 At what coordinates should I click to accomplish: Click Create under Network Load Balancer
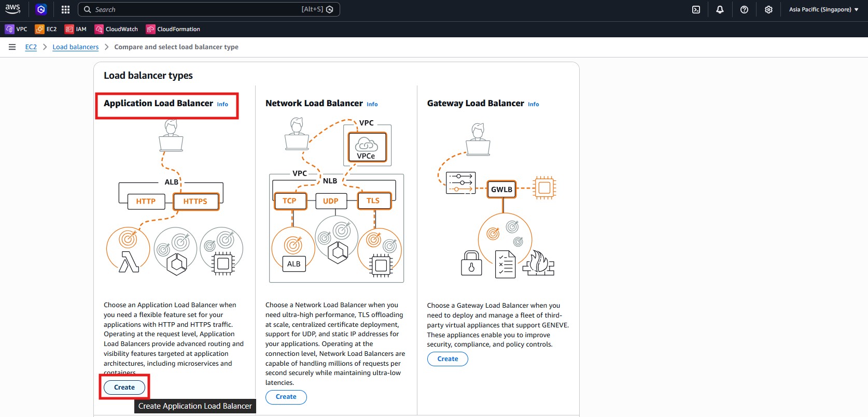(286, 397)
